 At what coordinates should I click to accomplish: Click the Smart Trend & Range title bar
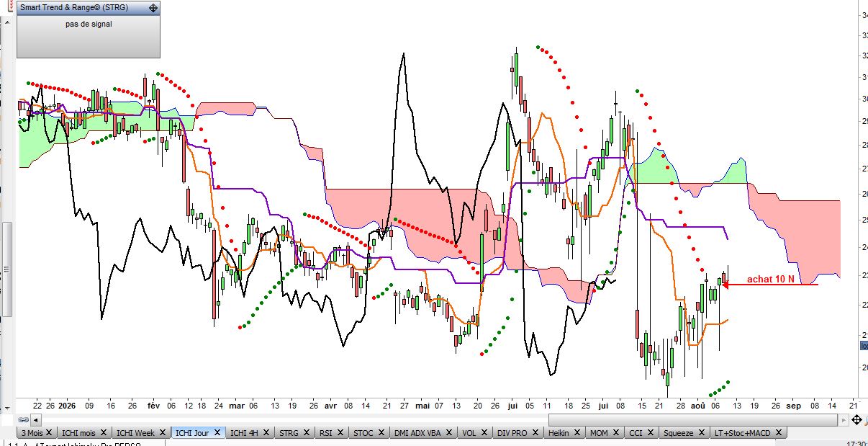click(x=89, y=8)
